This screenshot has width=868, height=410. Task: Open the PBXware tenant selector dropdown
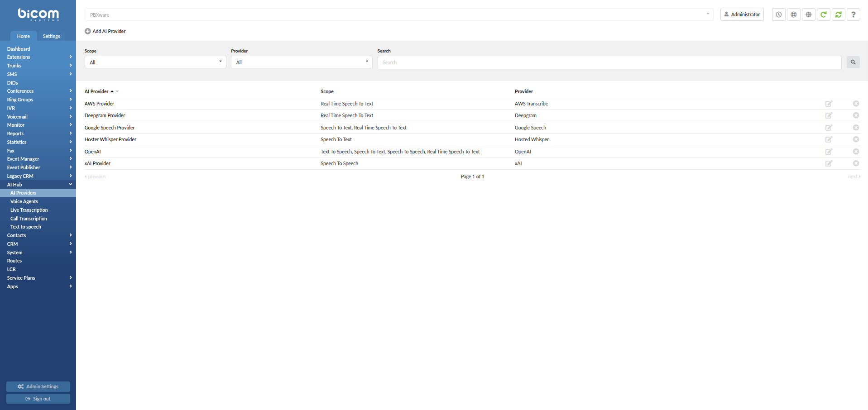point(399,14)
